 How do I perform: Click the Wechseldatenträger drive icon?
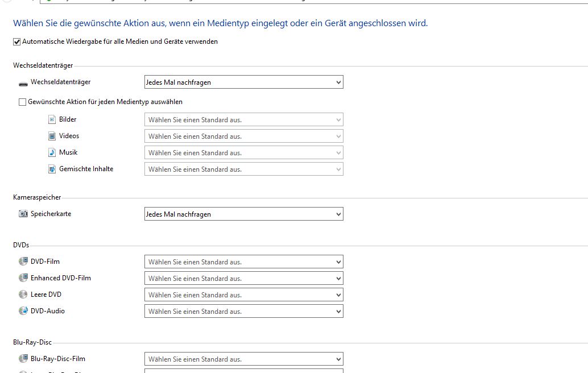pos(23,83)
